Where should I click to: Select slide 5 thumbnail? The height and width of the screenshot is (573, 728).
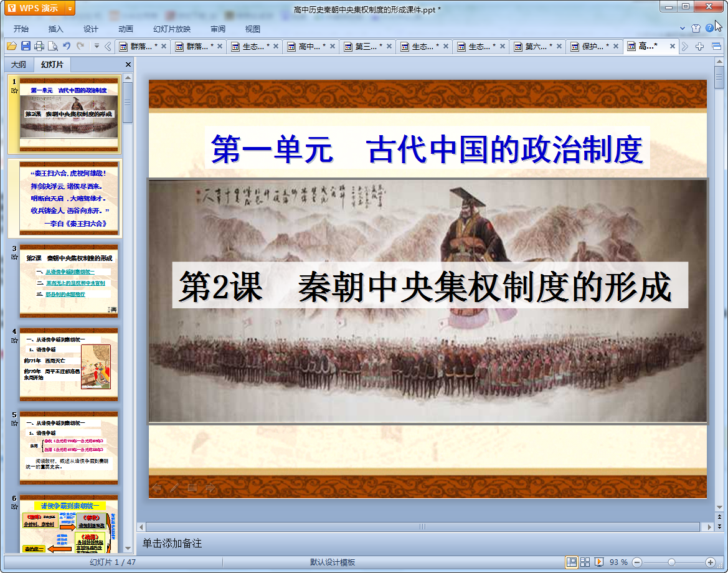click(69, 448)
